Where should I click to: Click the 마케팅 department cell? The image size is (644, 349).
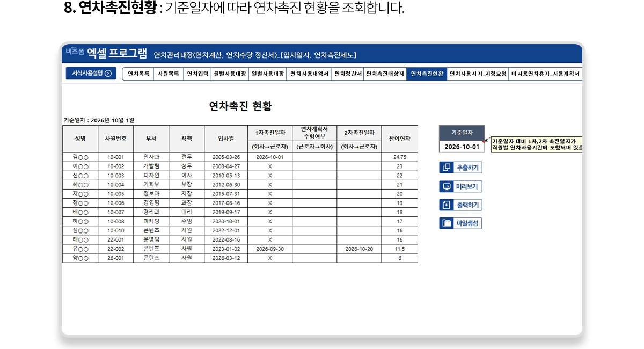pos(151,221)
